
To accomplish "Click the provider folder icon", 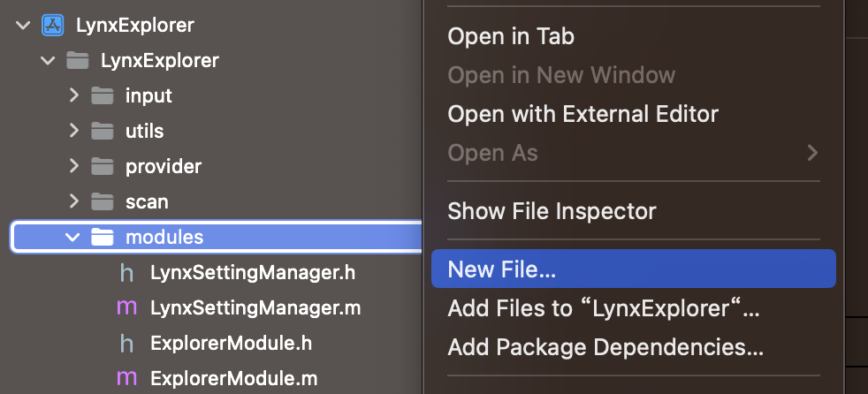I will pyautogui.click(x=102, y=167).
